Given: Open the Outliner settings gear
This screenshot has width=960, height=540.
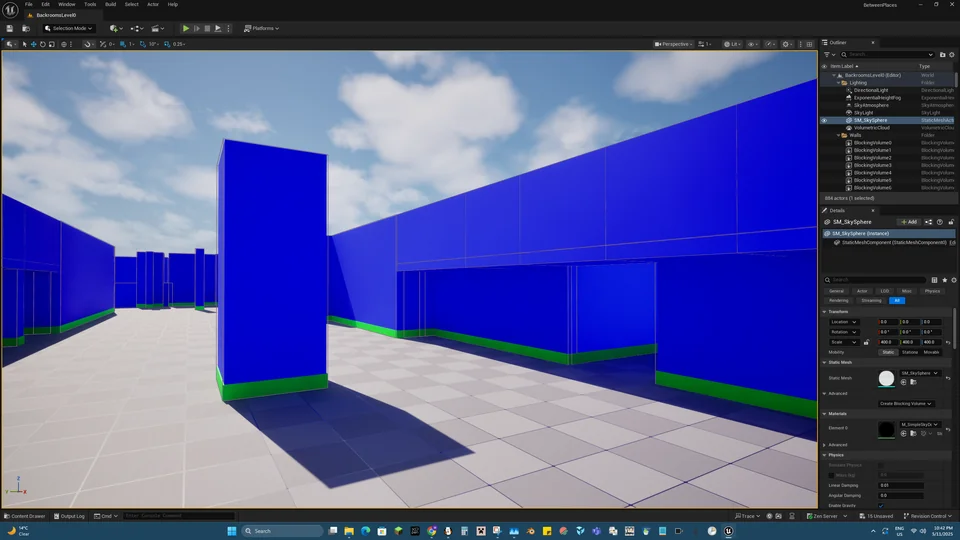Looking at the screenshot, I should pyautogui.click(x=951, y=54).
